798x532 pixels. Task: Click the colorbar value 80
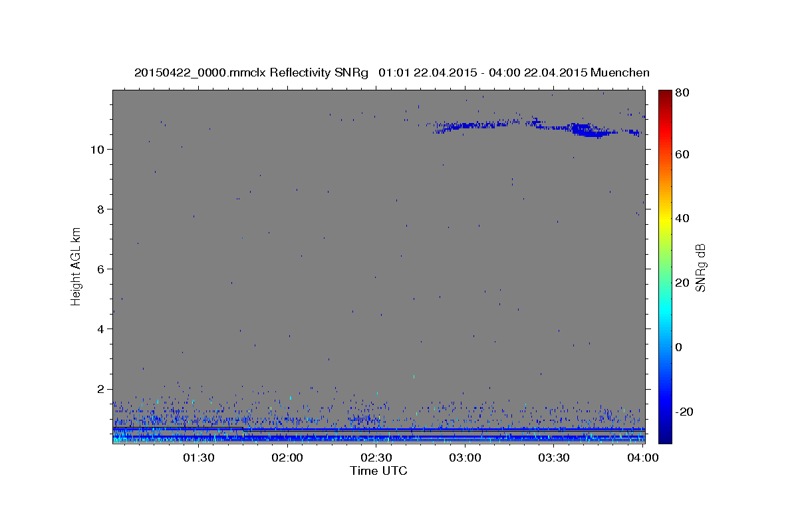(682, 92)
